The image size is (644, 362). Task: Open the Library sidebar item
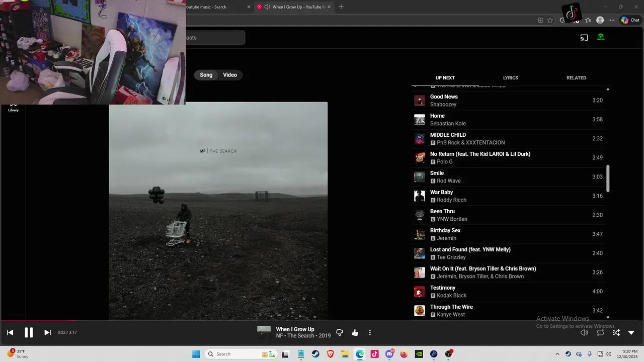(13, 108)
